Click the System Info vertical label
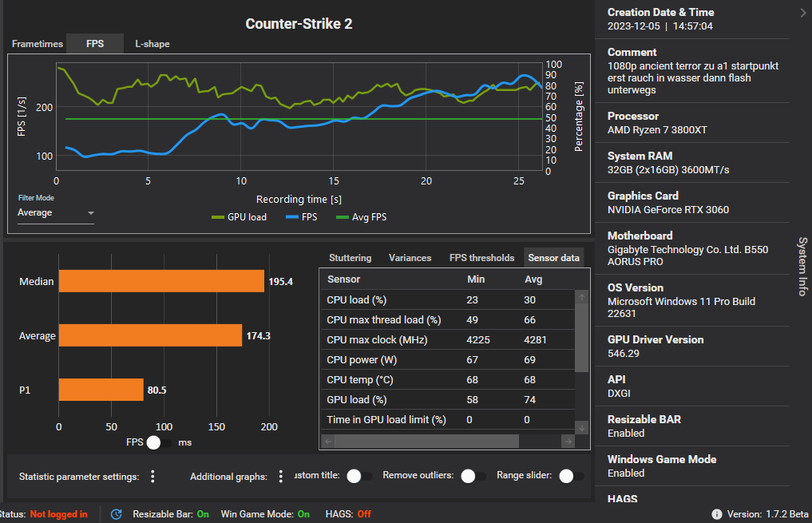The image size is (812, 523). (802, 266)
